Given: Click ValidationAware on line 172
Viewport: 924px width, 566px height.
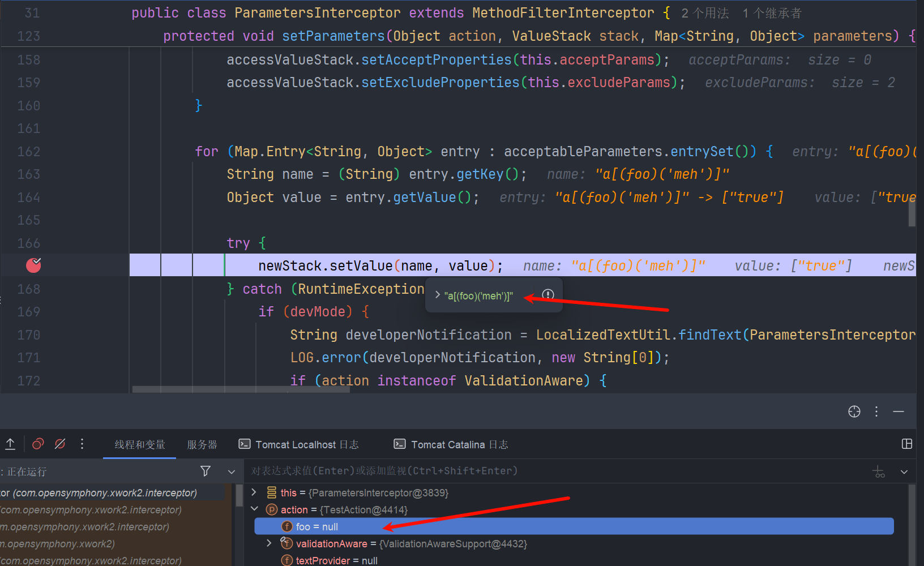Looking at the screenshot, I should pyautogui.click(x=524, y=381).
